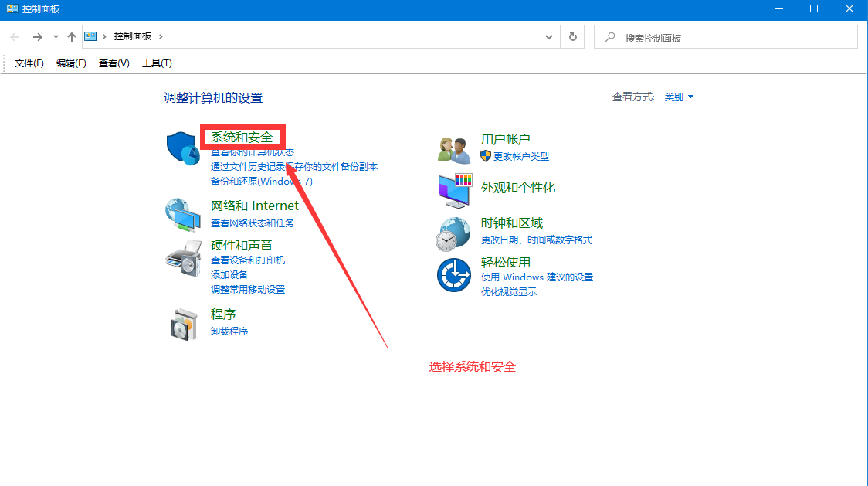The height and width of the screenshot is (486, 868).
Task: Expand the chevron after 控制面板 in address bar
Action: click(x=161, y=36)
